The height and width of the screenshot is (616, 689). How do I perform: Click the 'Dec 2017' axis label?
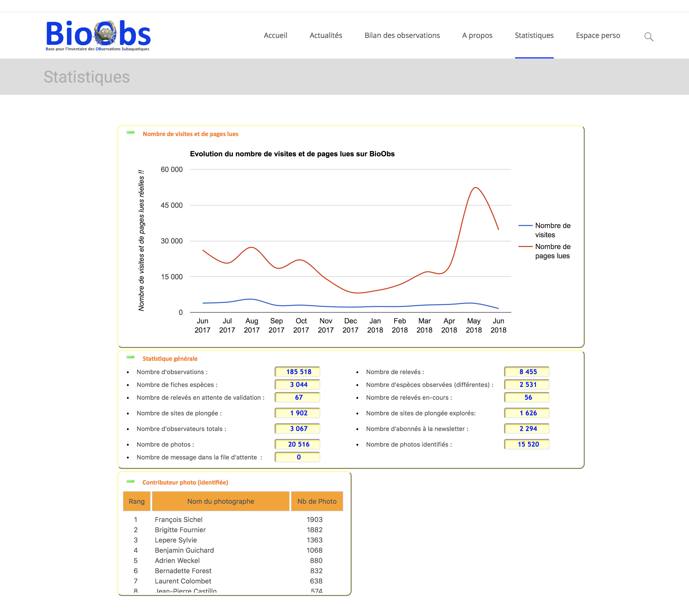coord(350,325)
